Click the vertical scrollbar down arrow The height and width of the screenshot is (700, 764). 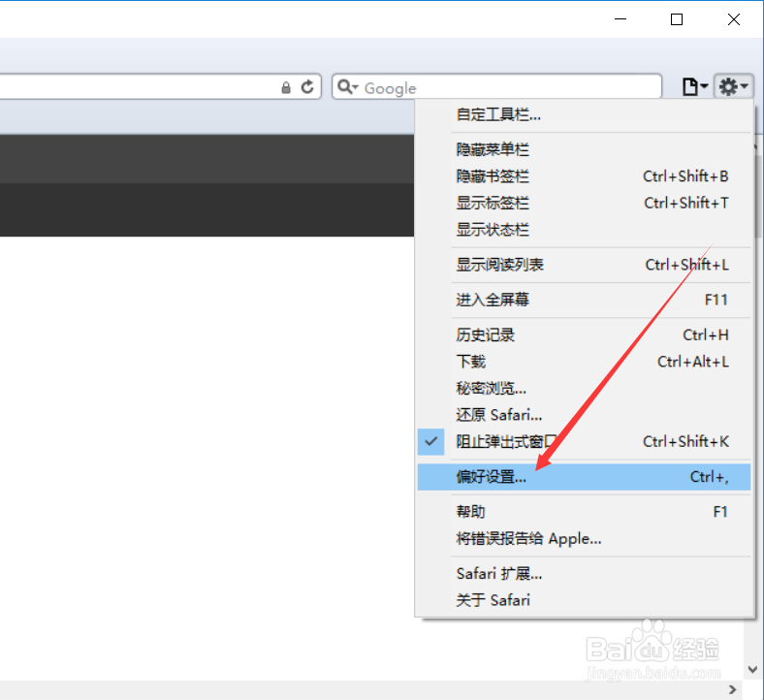pyautogui.click(x=752, y=669)
